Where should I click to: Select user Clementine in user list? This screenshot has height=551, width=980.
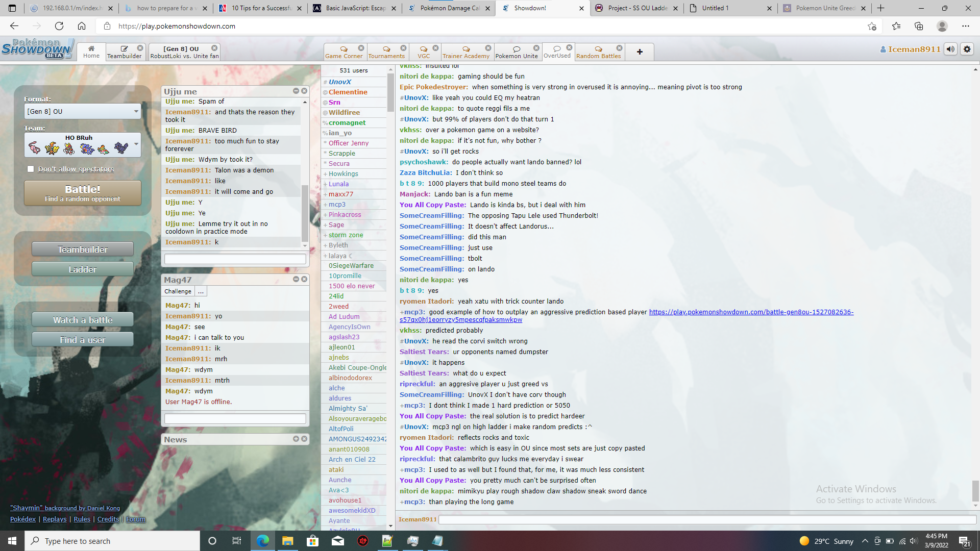pyautogui.click(x=348, y=92)
